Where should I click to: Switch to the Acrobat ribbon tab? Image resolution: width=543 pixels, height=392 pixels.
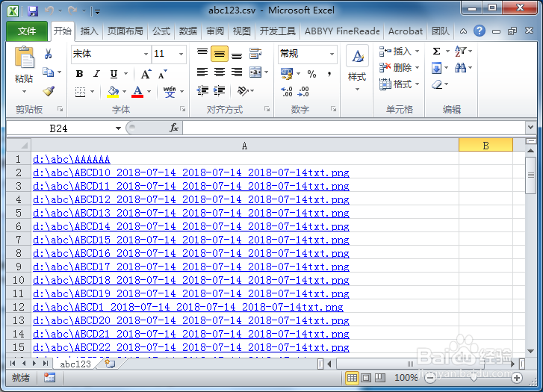point(405,31)
